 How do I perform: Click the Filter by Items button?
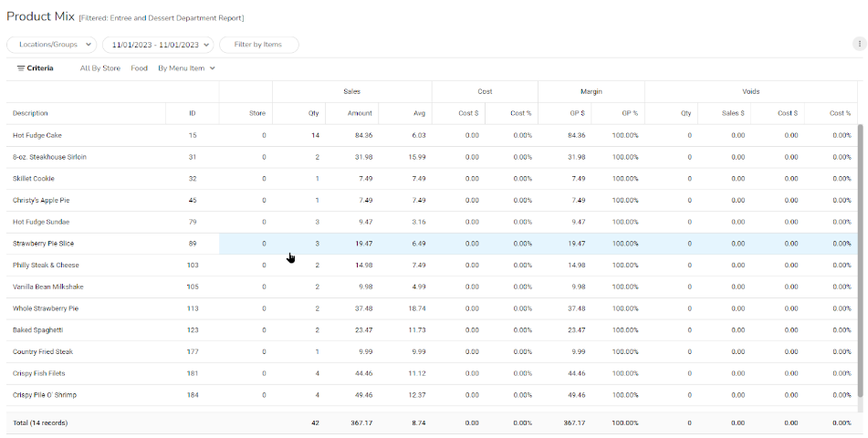click(x=258, y=44)
